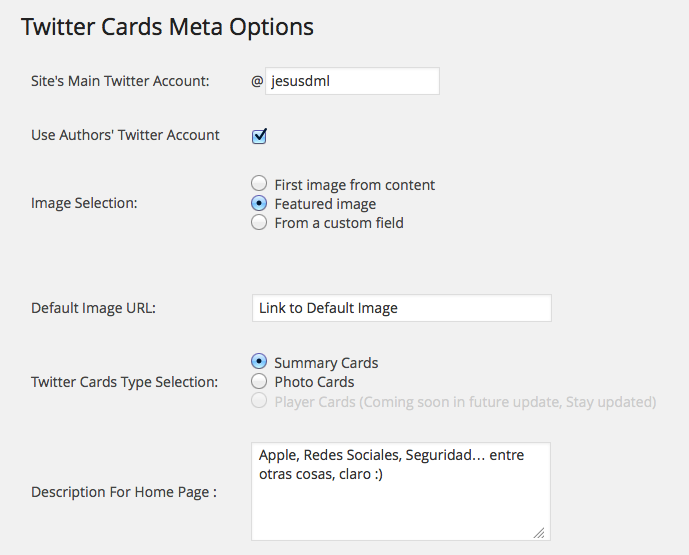This screenshot has width=689, height=555.
Task: Click the Default Image URL text field
Action: coord(401,308)
